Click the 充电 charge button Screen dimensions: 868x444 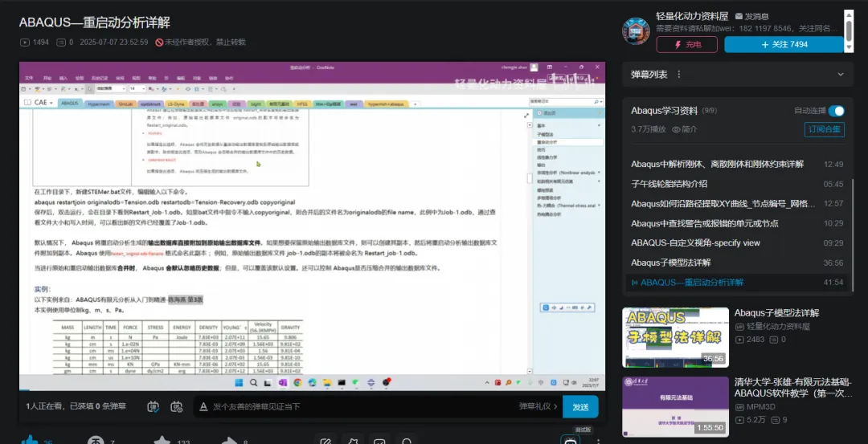pos(686,44)
